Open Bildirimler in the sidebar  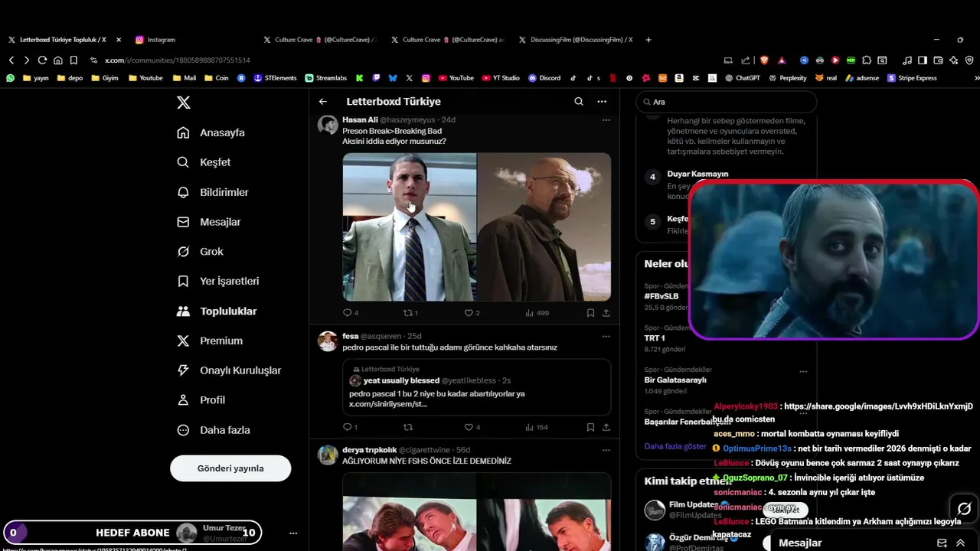212,192
